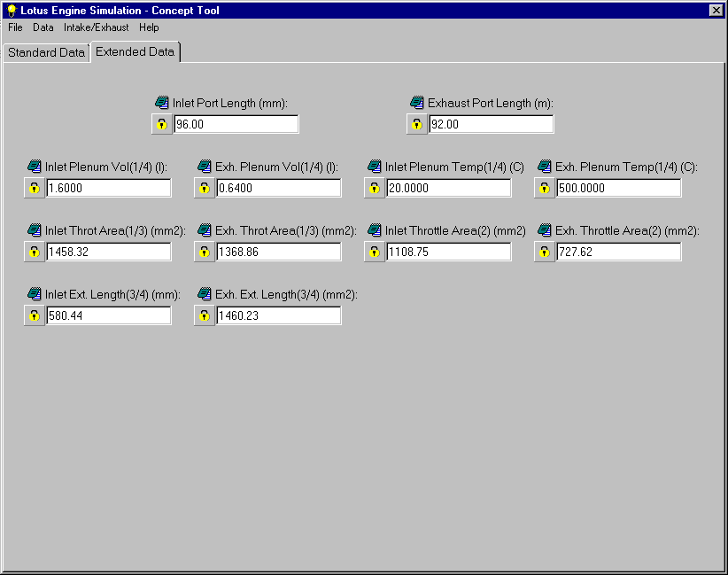Unlock the Exh. Plenum Vol(1/4) value
Viewport: 728px width, 575px height.
[205, 188]
